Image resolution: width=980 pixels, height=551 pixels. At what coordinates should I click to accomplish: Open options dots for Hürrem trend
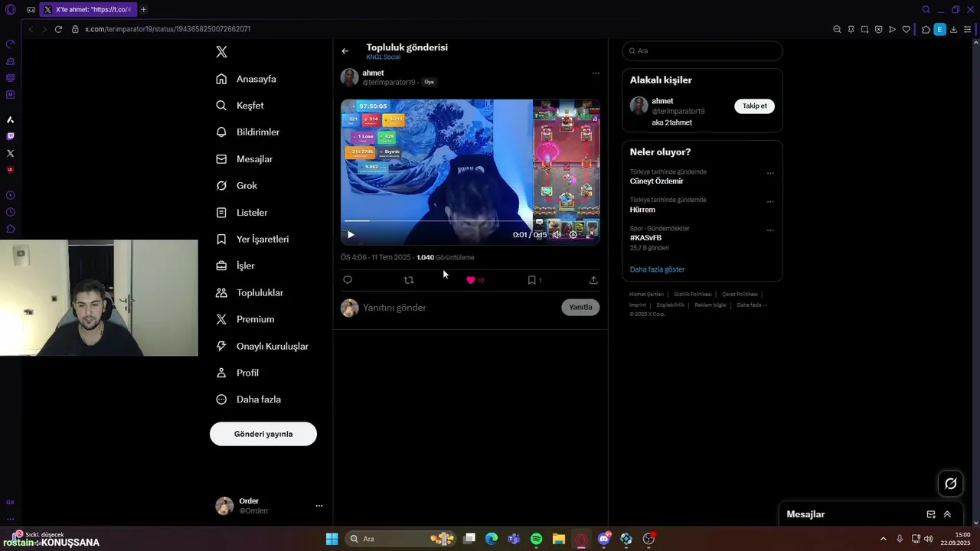pyautogui.click(x=770, y=202)
